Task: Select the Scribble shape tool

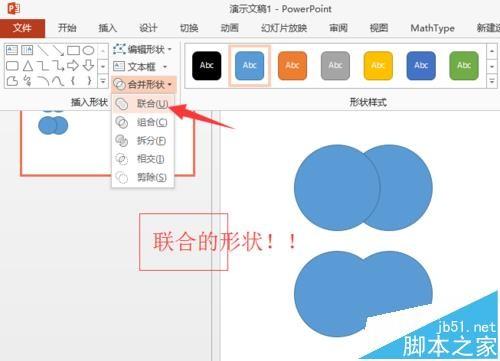Action: [27, 81]
